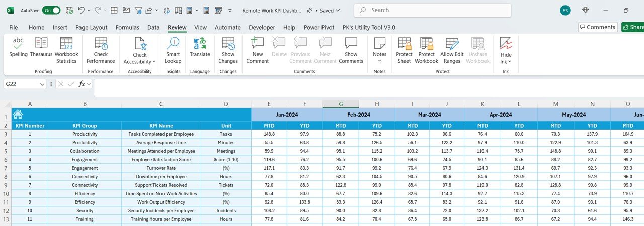This screenshot has width=644, height=226.
Task: Click the filter icon in quick access toolbar
Action: [x=138, y=10]
